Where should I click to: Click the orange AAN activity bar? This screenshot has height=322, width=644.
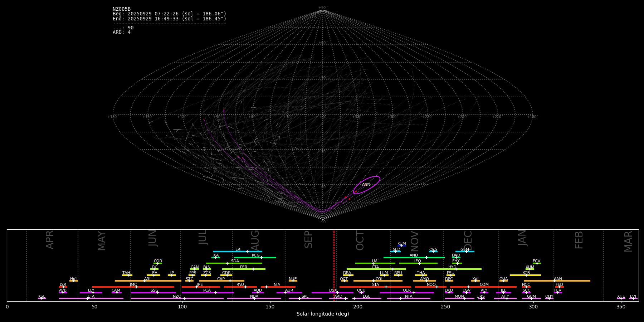tap(572, 281)
